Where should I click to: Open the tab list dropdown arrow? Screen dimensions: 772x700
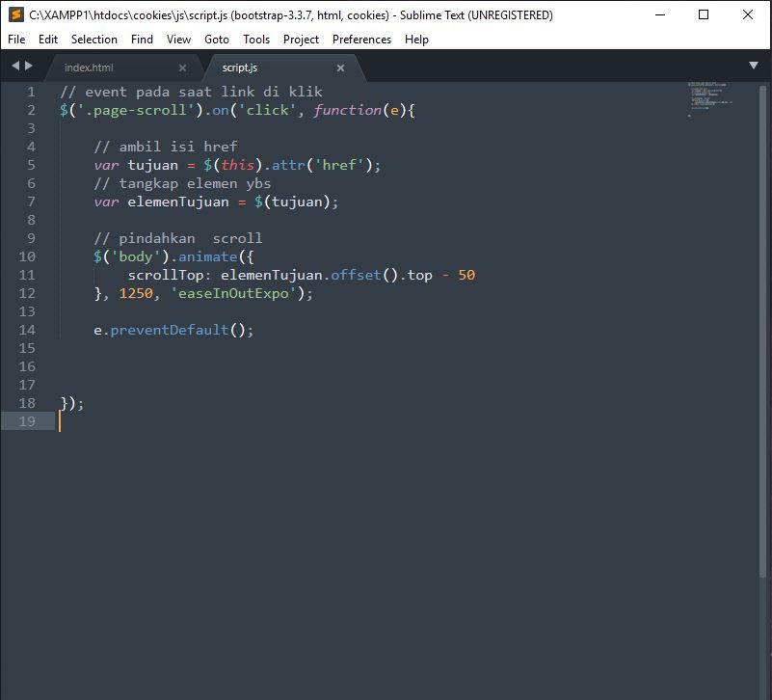click(x=754, y=65)
